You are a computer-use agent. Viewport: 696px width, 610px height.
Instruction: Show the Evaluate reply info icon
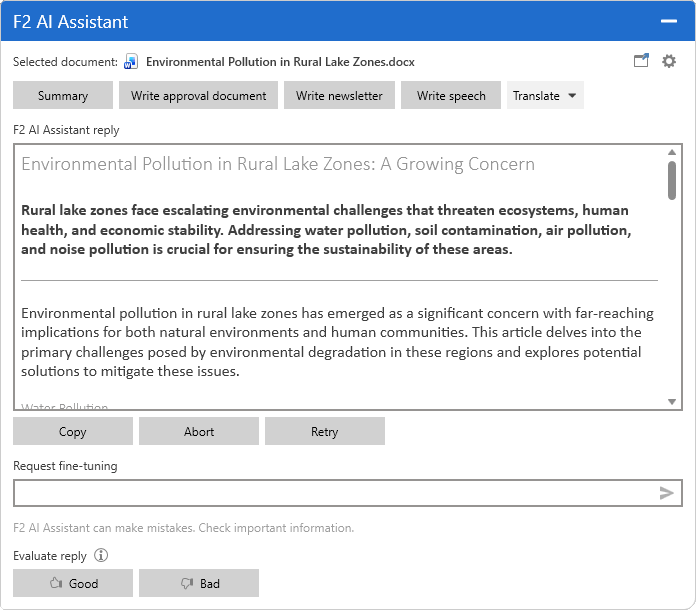coord(101,555)
